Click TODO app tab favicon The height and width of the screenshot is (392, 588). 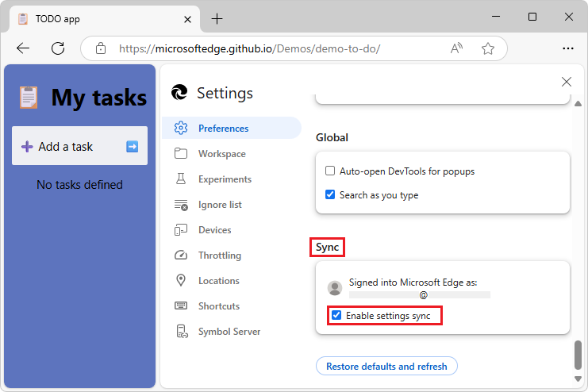tap(23, 19)
